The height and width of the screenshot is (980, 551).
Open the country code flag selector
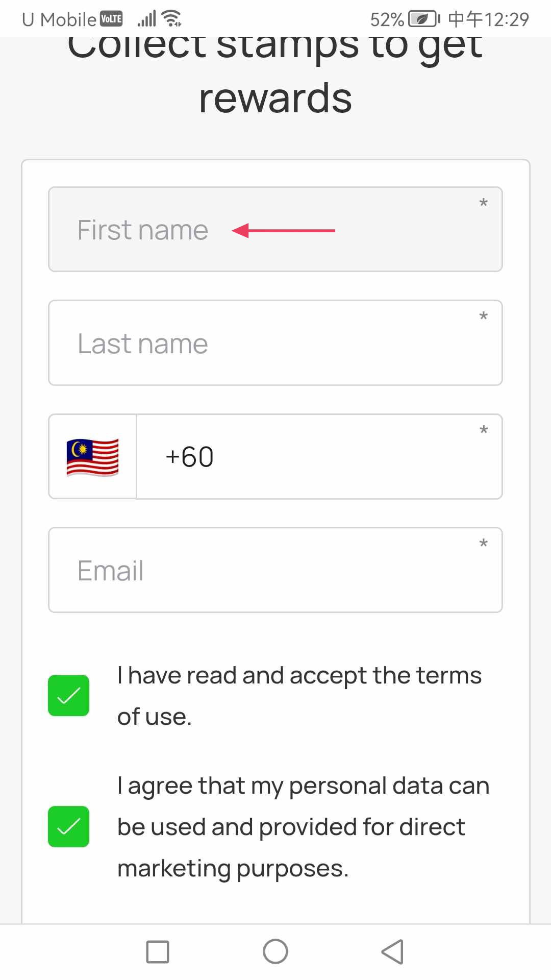point(92,457)
